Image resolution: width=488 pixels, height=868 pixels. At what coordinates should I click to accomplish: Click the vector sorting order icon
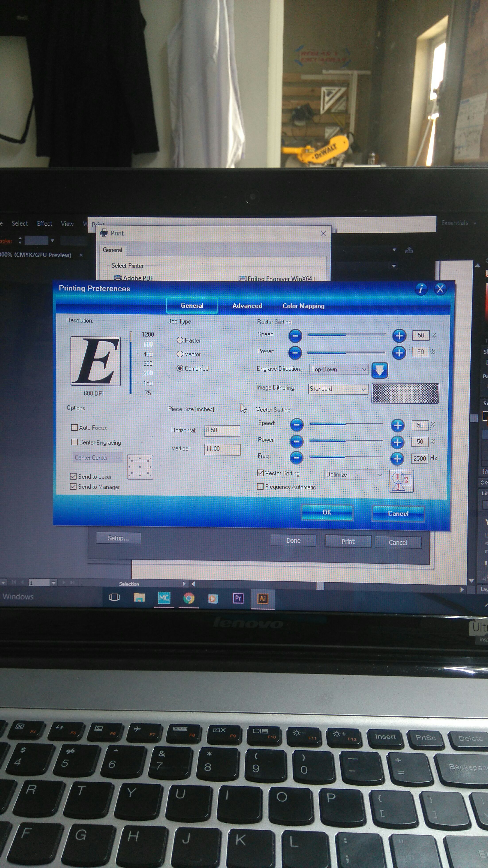coord(401,481)
